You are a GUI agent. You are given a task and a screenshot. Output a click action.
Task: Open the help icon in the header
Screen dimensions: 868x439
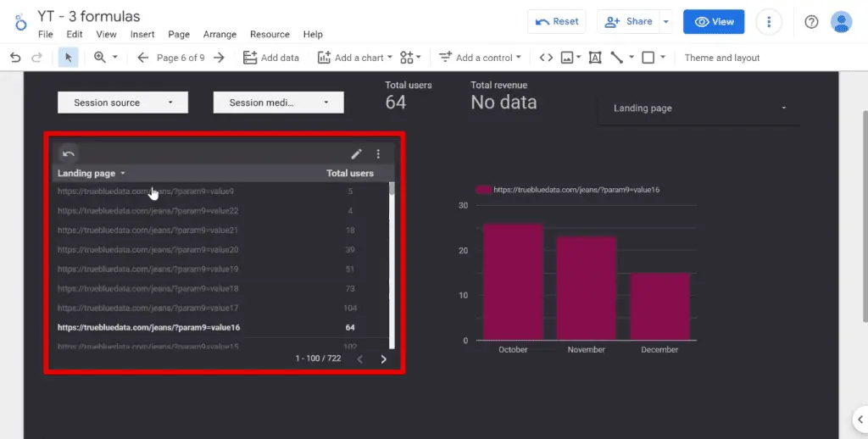tap(811, 22)
